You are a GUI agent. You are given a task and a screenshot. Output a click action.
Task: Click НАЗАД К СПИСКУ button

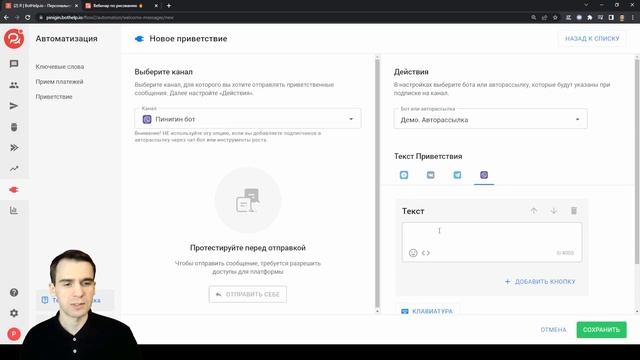(x=592, y=39)
